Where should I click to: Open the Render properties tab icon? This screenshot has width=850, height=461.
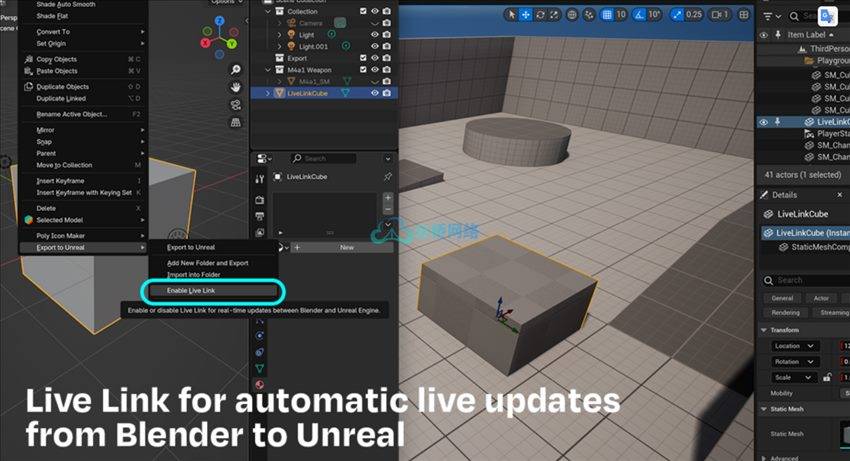pos(260,200)
